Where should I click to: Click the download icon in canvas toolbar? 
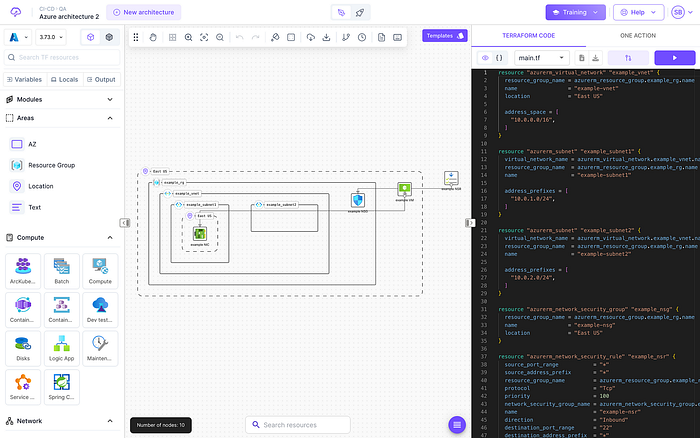pos(326,38)
